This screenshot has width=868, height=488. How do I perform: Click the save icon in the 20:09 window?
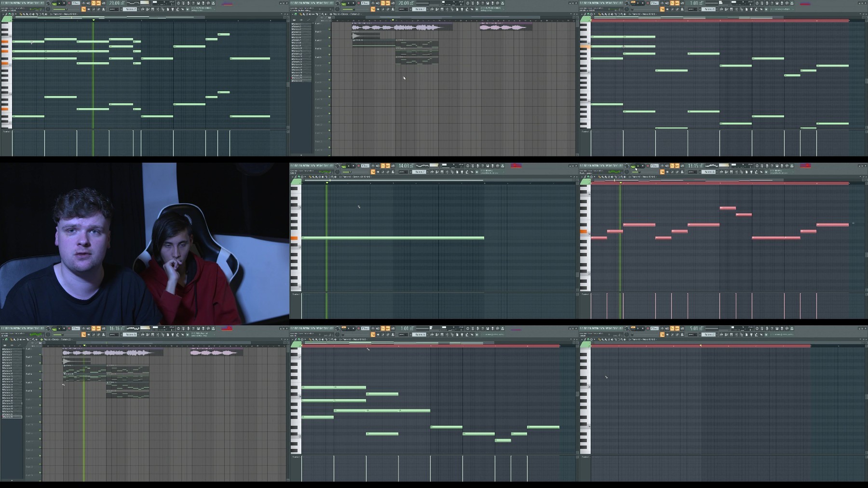point(488,3)
